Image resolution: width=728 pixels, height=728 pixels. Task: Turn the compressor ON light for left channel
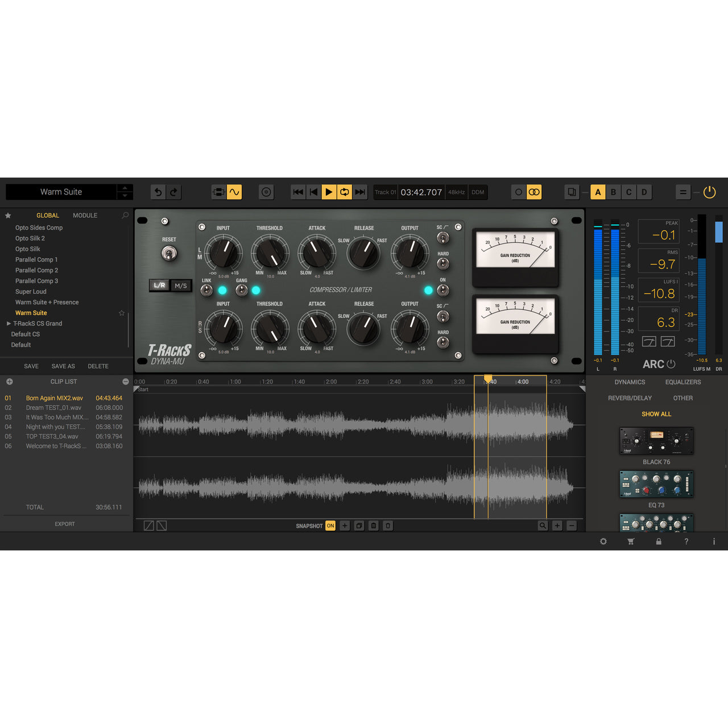click(429, 289)
